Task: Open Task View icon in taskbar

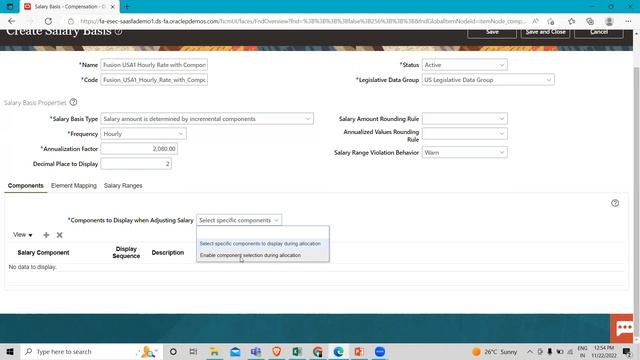Action: pos(193,351)
